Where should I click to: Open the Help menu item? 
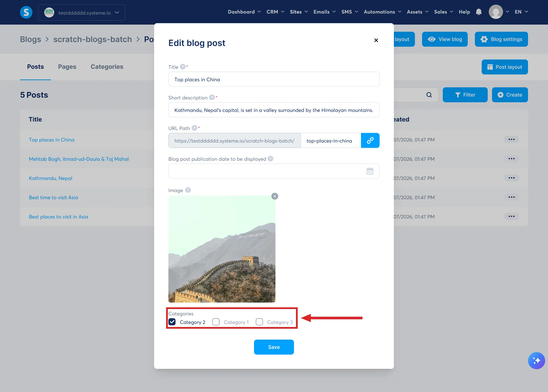click(464, 12)
